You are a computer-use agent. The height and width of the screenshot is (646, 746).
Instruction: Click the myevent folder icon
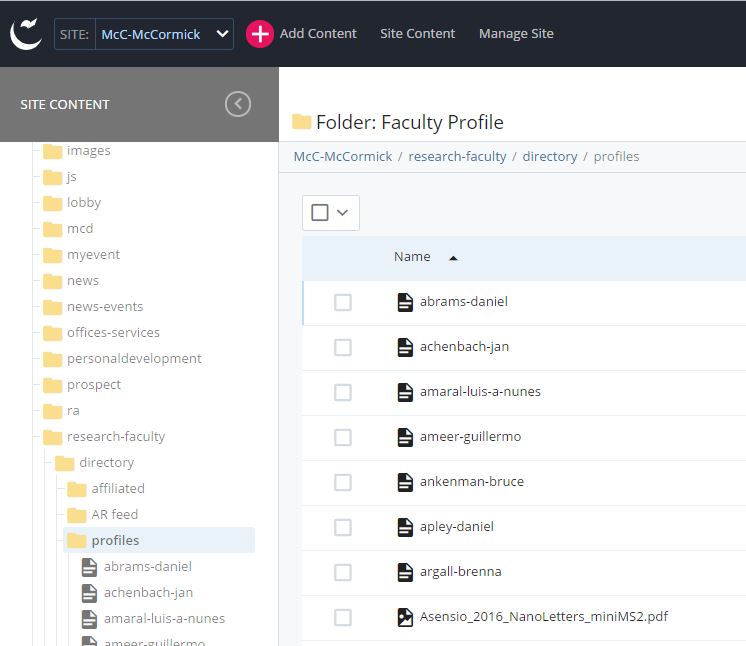pyautogui.click(x=52, y=255)
